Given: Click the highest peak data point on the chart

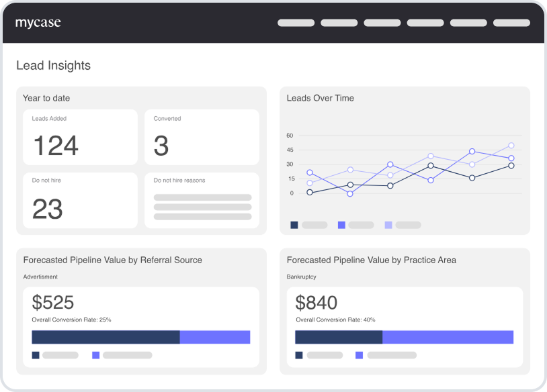Looking at the screenshot, I should coord(510,144).
